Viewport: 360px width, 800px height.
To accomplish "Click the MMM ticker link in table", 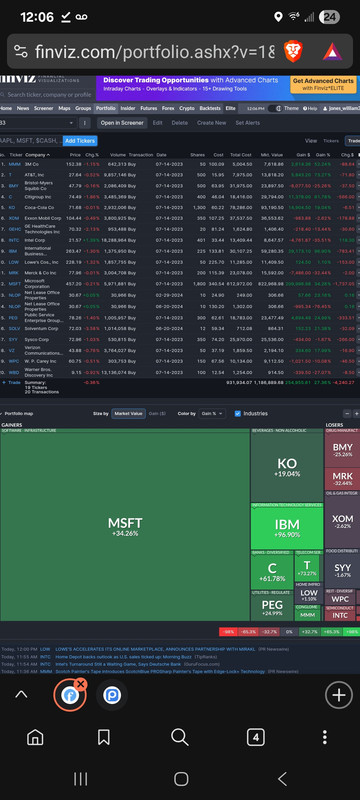I will coord(14,164).
